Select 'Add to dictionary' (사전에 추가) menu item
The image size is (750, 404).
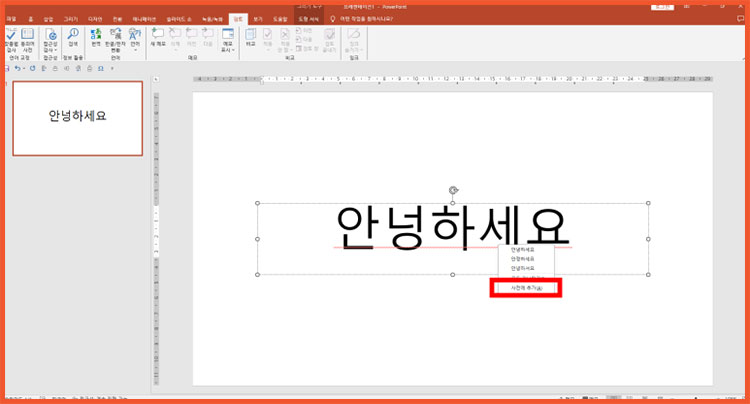pos(526,288)
